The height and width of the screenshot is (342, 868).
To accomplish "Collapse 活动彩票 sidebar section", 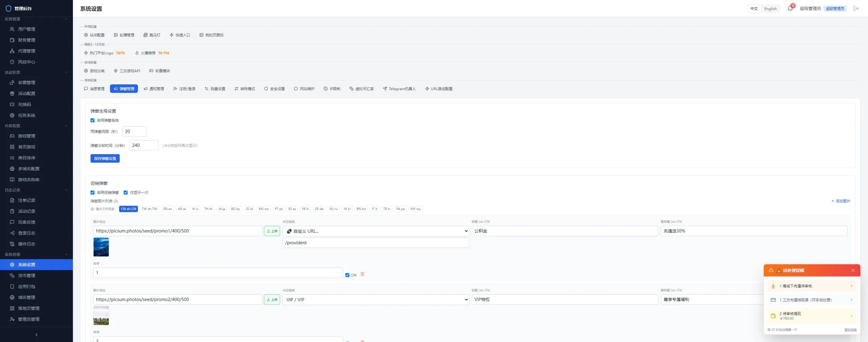I will coord(36,72).
